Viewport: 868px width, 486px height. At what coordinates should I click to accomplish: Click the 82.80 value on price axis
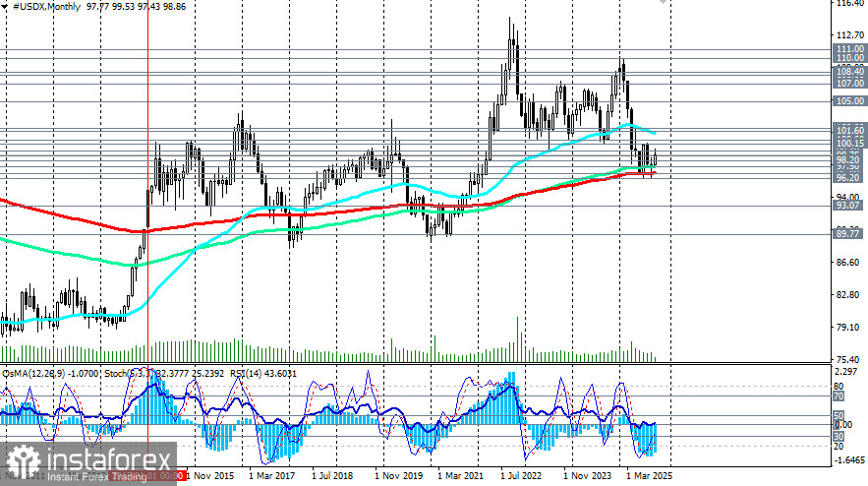click(x=848, y=295)
